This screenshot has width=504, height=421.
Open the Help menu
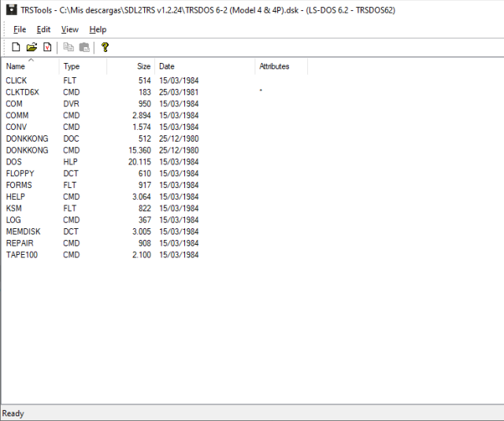[x=98, y=30]
